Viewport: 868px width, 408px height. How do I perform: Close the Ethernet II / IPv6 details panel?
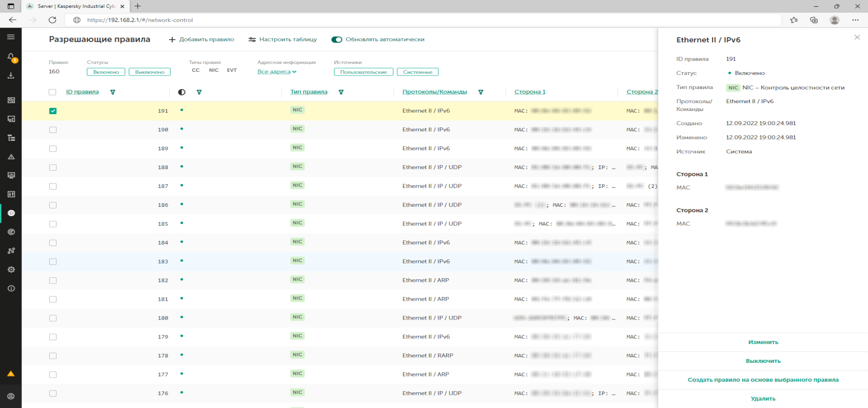pos(856,37)
